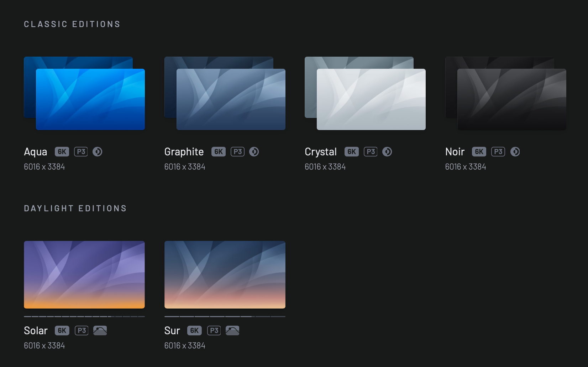Viewport: 588px width, 367px height.
Task: Collapse the Daylight Editions section
Action: coord(75,208)
